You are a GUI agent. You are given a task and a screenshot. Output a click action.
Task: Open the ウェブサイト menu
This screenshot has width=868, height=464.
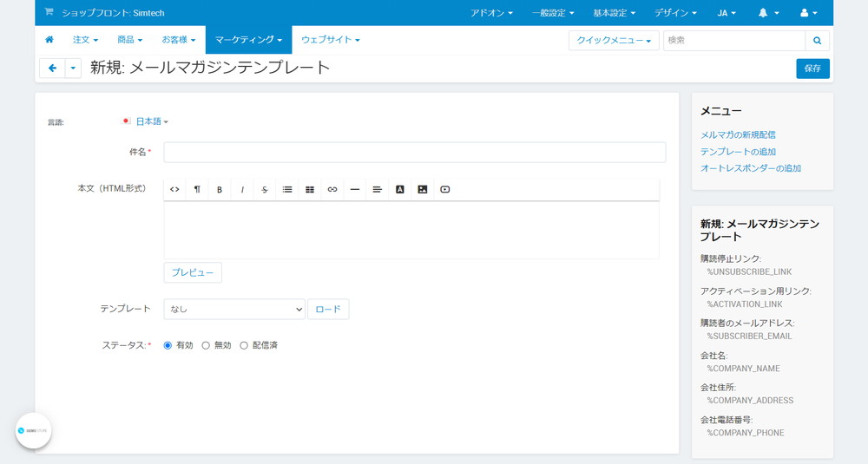click(x=331, y=40)
